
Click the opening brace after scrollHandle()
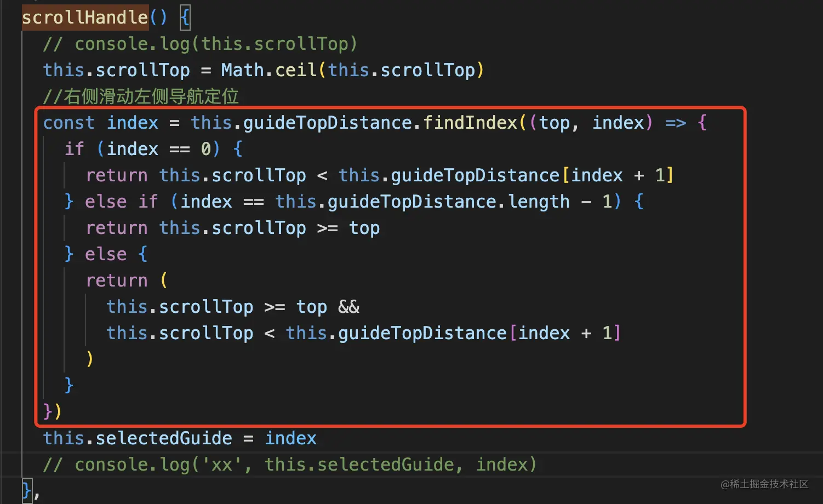click(x=185, y=18)
